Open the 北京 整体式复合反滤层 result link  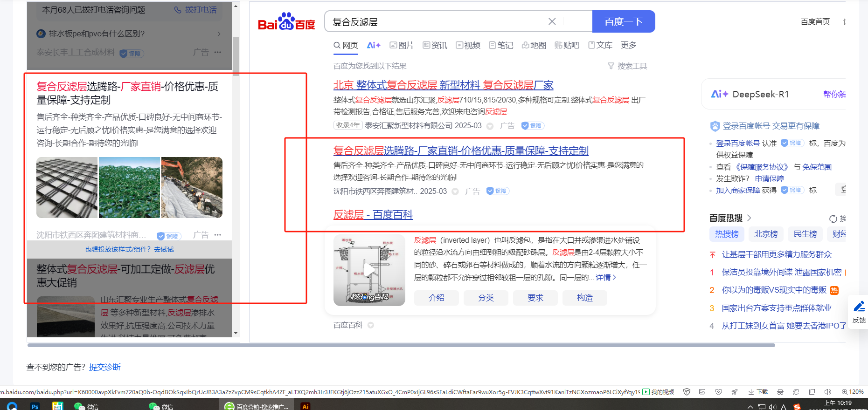pos(444,85)
